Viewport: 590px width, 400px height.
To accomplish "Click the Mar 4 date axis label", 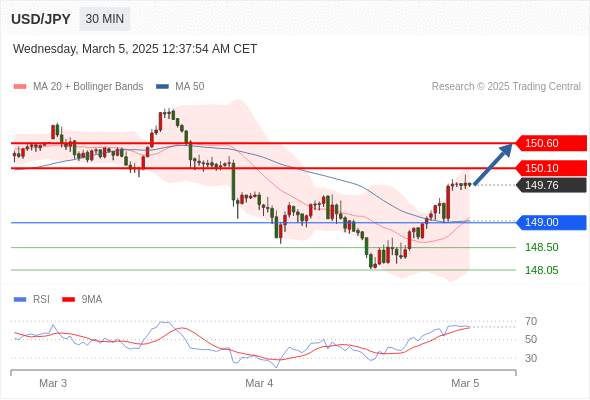I will 259,383.
